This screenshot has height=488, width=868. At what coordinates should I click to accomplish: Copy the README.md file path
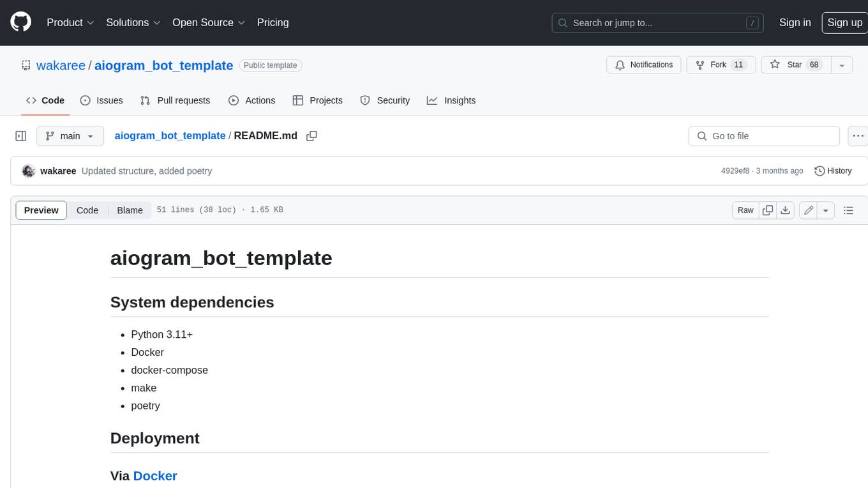click(311, 136)
